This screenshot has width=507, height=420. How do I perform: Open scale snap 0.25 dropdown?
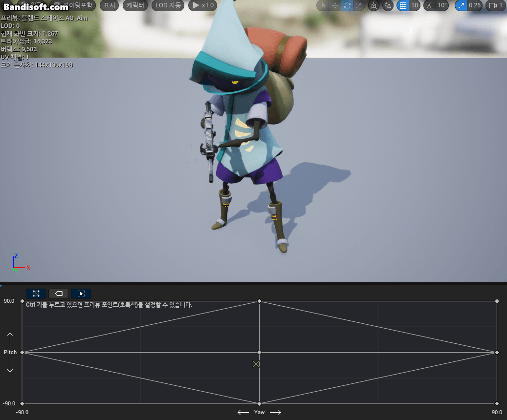[475, 5]
